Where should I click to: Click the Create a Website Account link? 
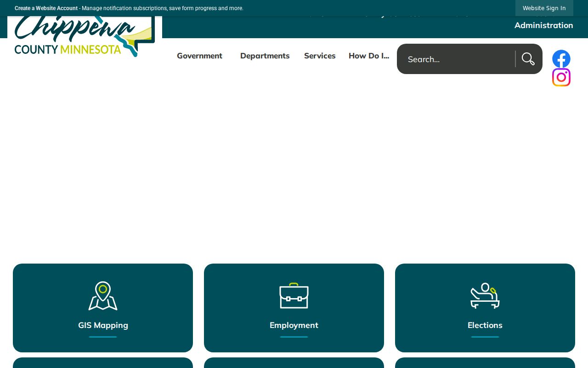46,8
